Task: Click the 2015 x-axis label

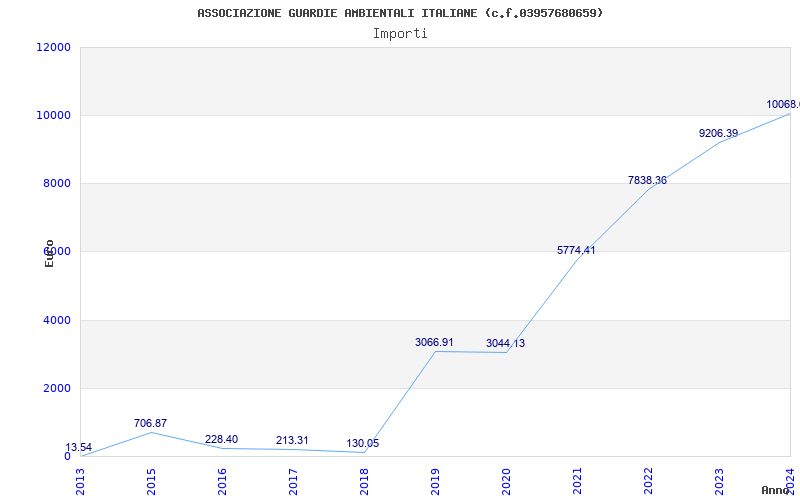Action: tap(151, 481)
